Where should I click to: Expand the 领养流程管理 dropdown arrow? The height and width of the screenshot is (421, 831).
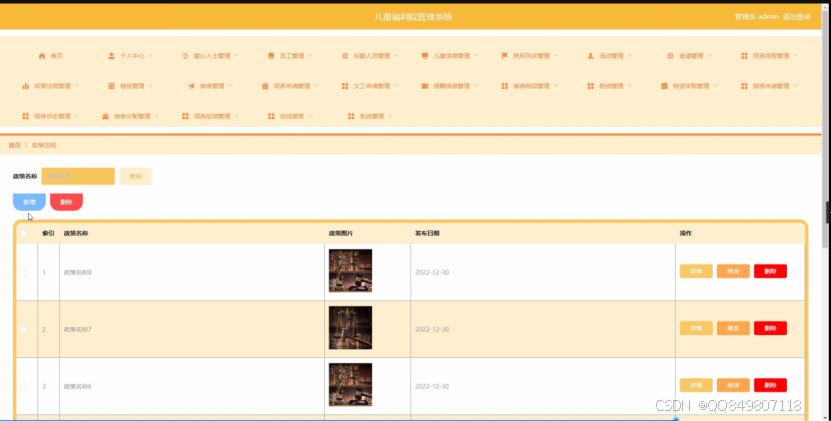click(795, 55)
